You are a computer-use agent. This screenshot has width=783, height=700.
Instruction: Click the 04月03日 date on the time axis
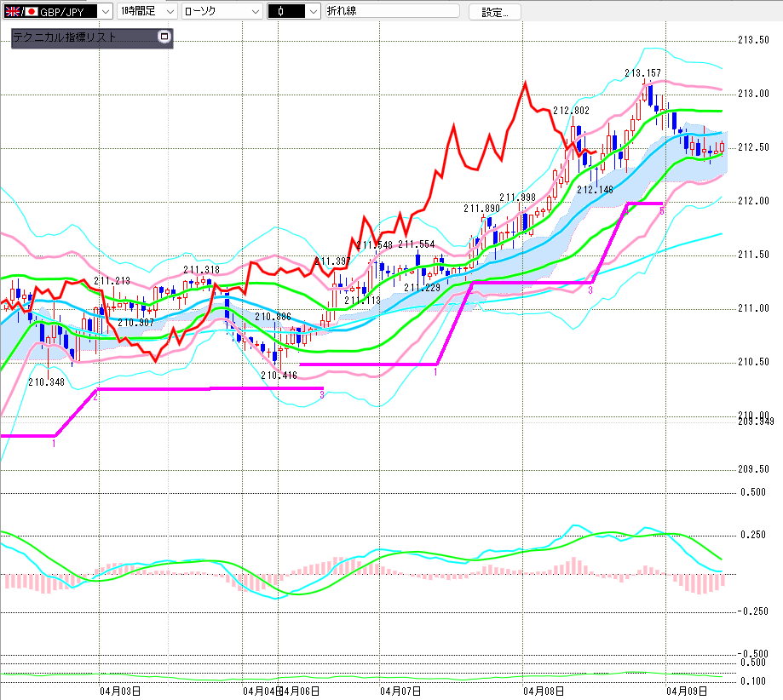[x=120, y=691]
